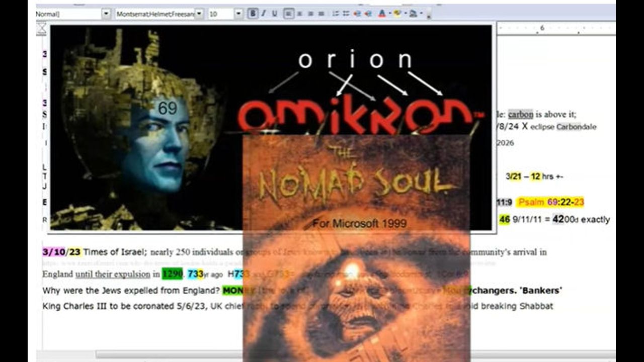Open paragraph style dropdown list

[106, 14]
